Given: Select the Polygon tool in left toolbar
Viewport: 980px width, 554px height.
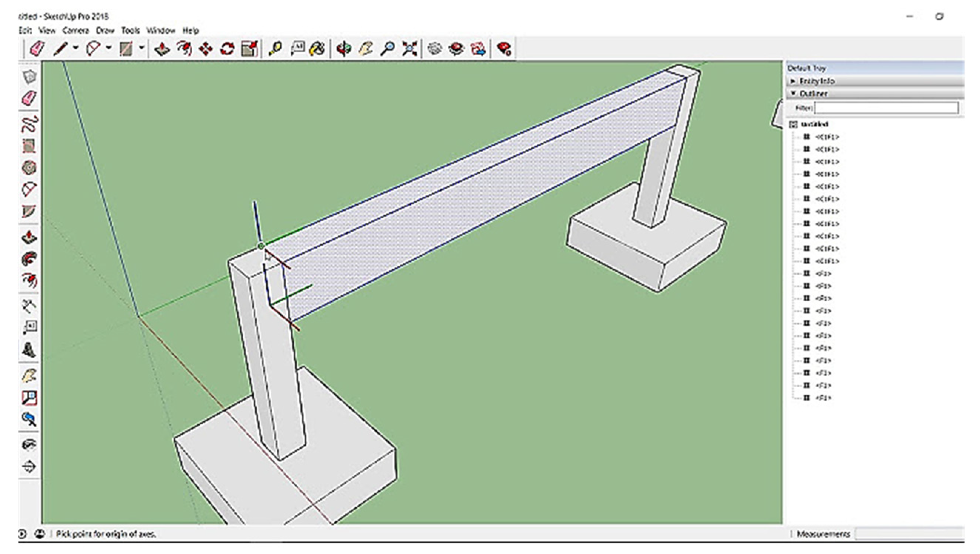Looking at the screenshot, I should coord(30,167).
